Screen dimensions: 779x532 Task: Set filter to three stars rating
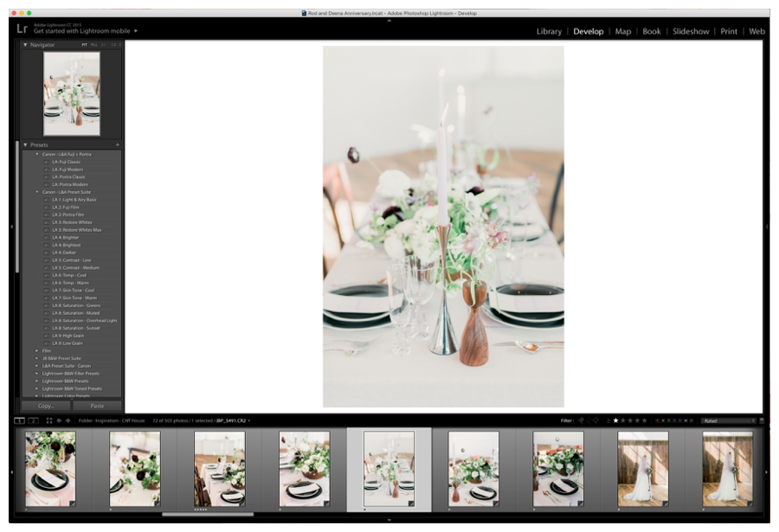630,420
